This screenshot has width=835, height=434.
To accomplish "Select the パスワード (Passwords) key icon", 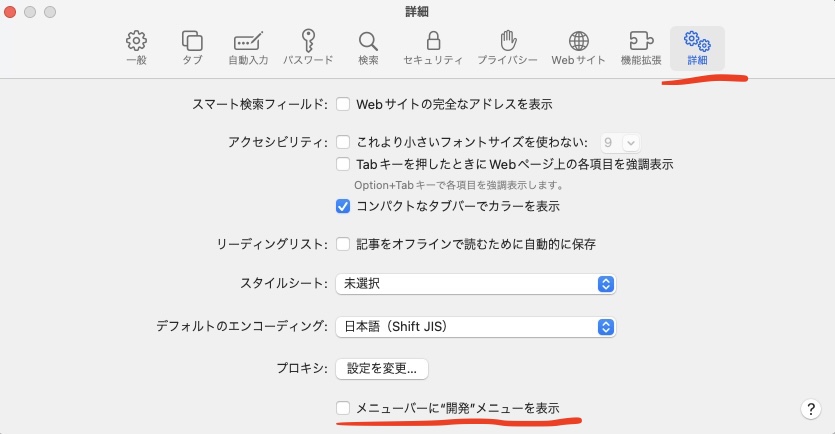I will click(x=308, y=47).
